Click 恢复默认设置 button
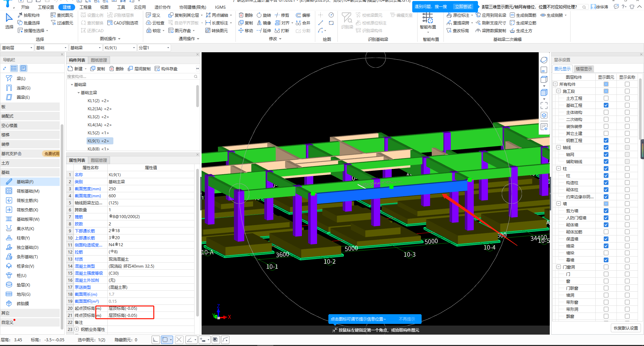 coord(626,328)
